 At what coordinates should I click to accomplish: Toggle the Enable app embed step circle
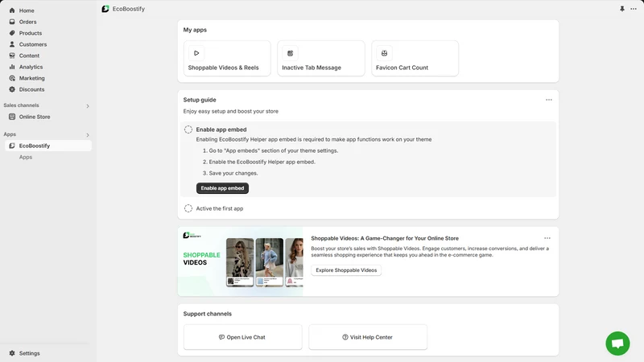click(x=188, y=130)
